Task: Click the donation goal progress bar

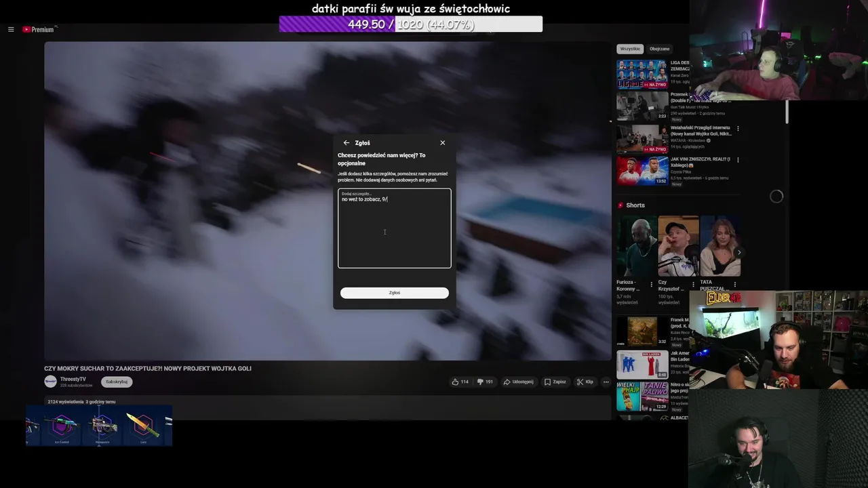Action: [411, 24]
